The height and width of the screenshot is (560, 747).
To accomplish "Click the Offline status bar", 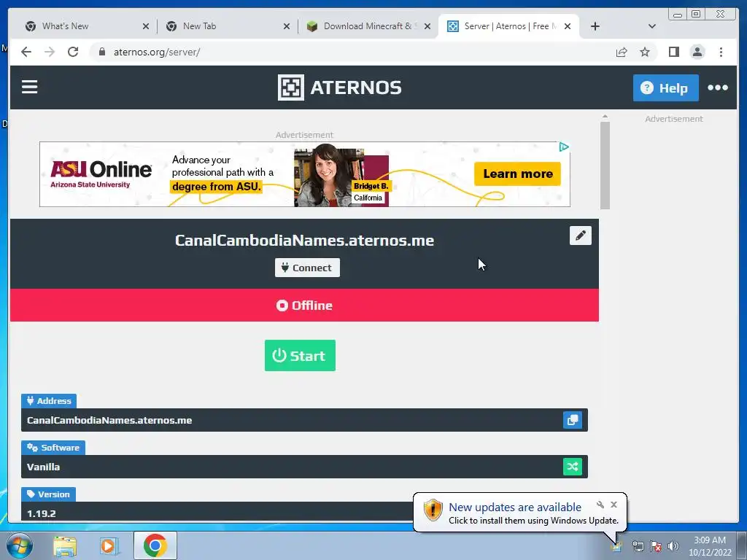I will tap(304, 306).
